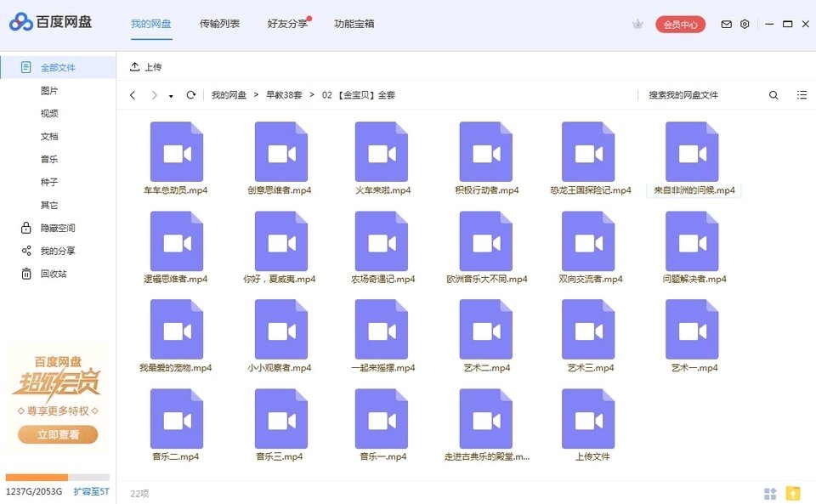816x504 pixels.
Task: Select 图片 category in sidebar
Action: 49,90
